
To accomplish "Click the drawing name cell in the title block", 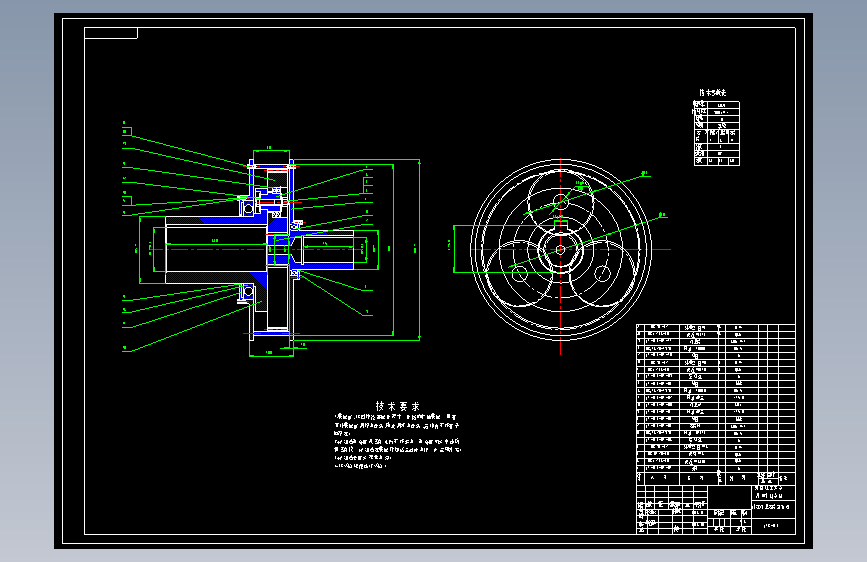I will pos(774,507).
